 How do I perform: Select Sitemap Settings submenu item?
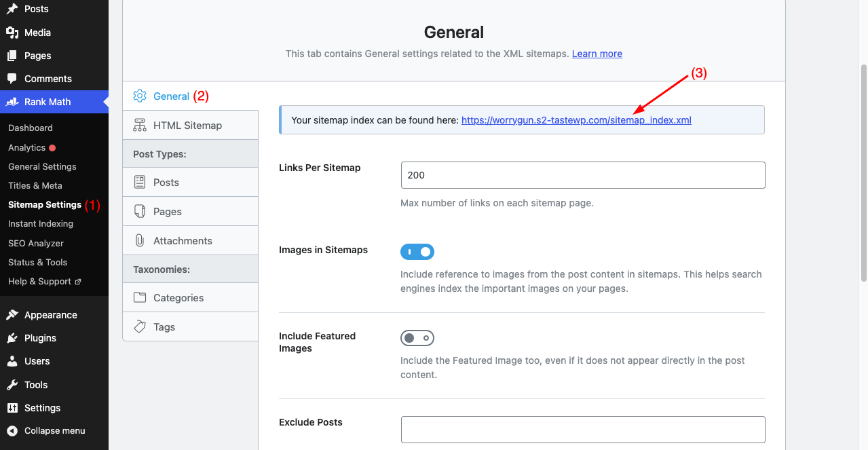[x=45, y=204]
